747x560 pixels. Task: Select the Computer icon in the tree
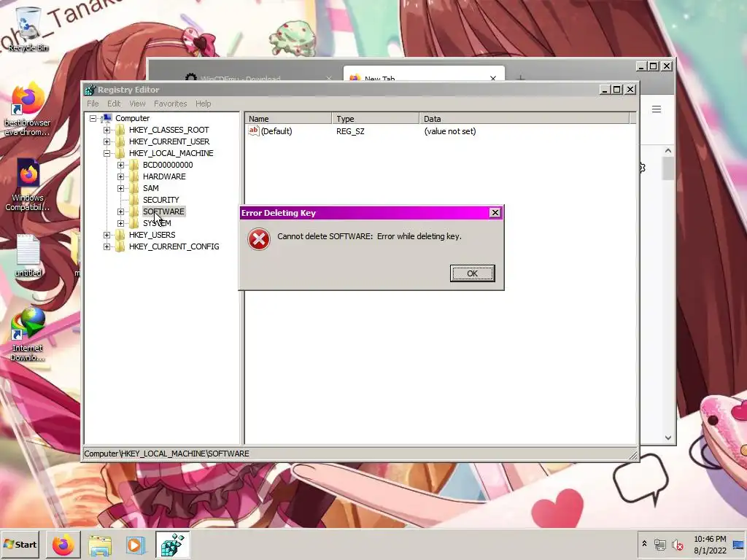[x=107, y=118]
